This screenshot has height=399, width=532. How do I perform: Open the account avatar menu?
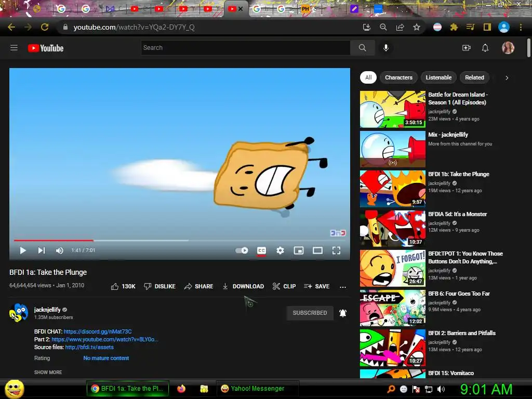coord(508,48)
